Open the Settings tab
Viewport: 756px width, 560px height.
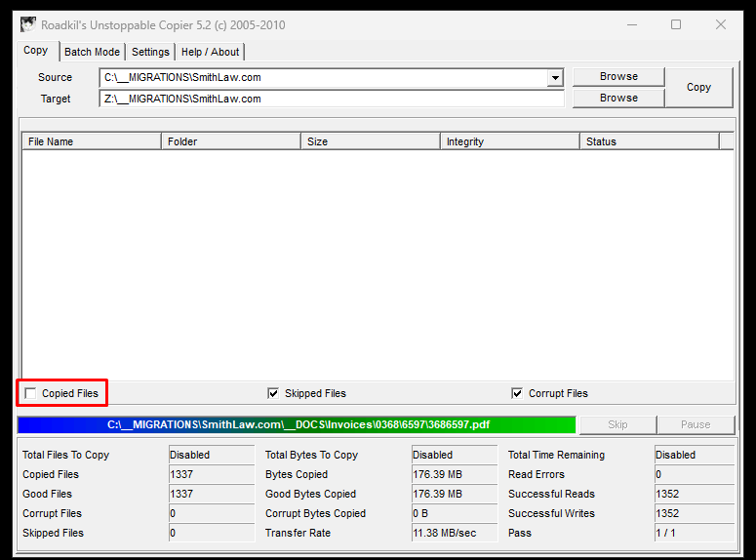(150, 52)
